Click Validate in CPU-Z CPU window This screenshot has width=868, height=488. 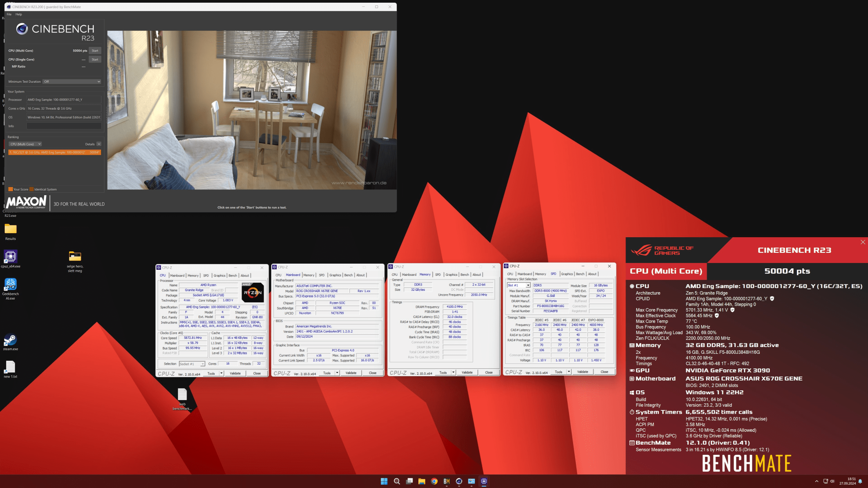tap(235, 373)
